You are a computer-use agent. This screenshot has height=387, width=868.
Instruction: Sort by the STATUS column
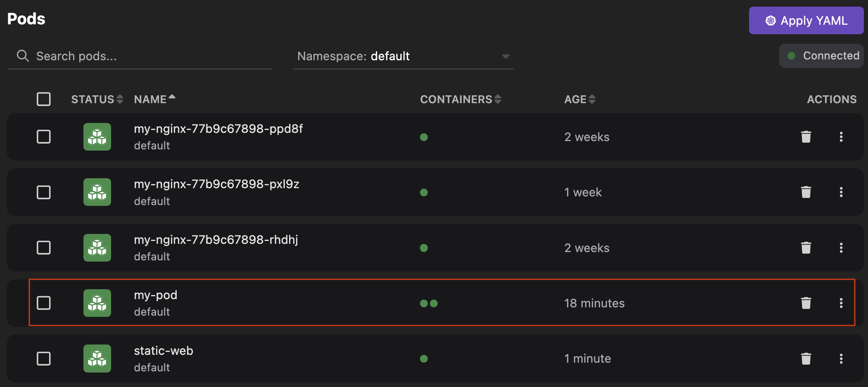coord(119,99)
